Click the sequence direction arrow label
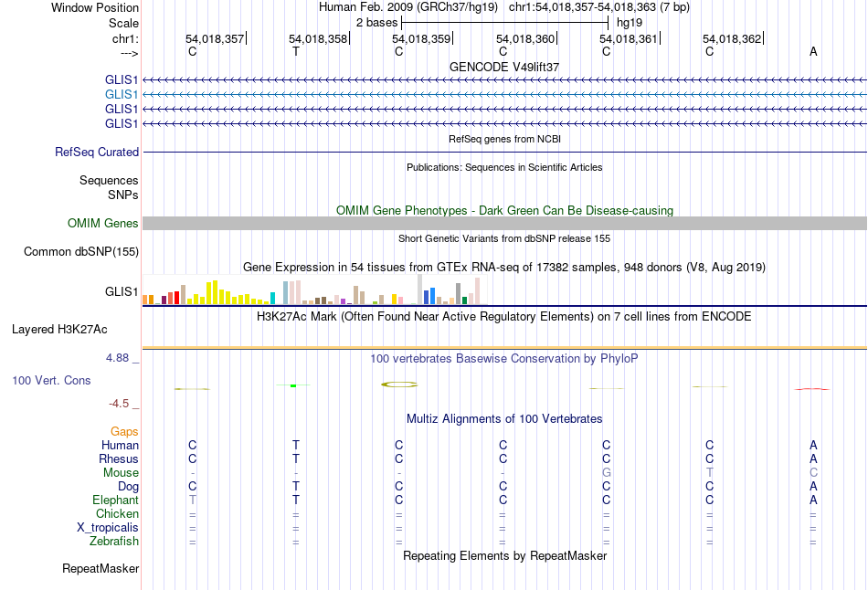 point(129,53)
